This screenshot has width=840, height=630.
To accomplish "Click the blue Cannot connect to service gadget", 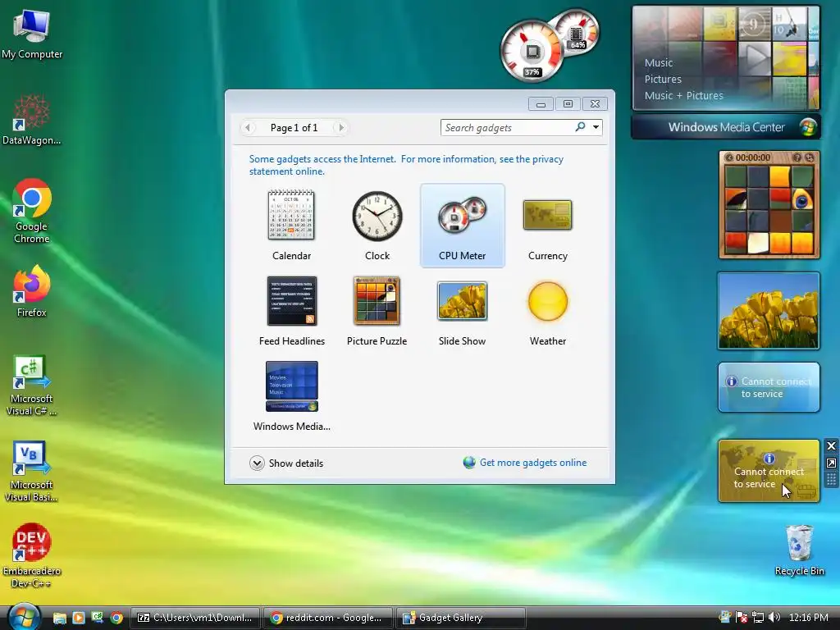I will click(769, 387).
